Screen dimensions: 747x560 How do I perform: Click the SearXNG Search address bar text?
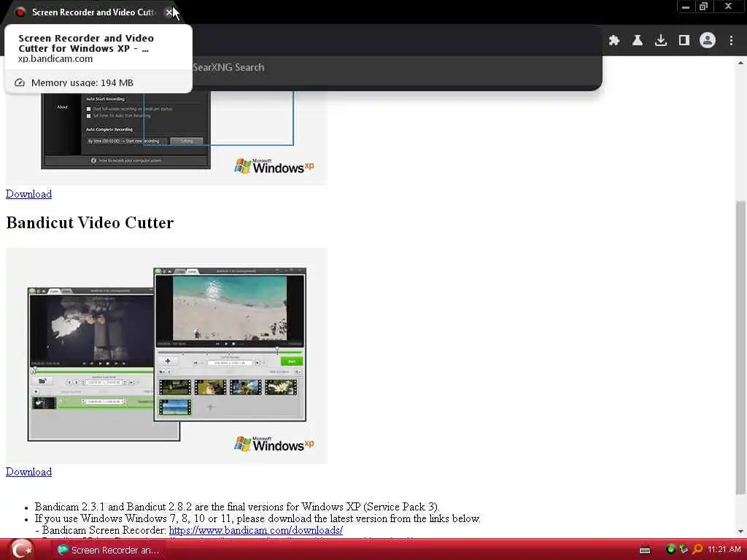point(228,67)
